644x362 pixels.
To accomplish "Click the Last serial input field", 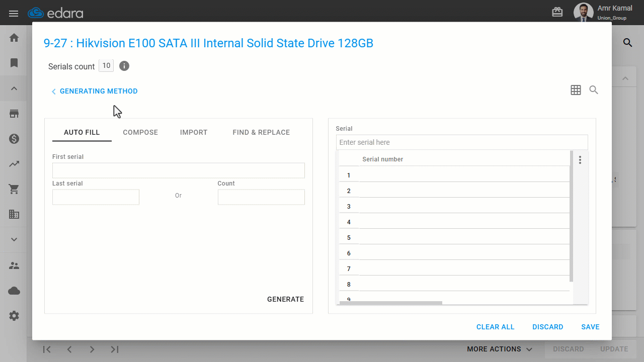I will pyautogui.click(x=96, y=197).
